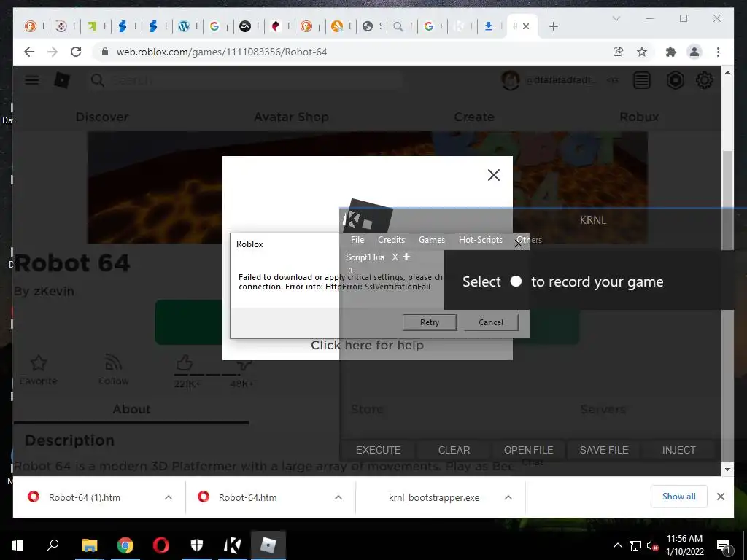Open the Avatar Shop link

[x=291, y=117]
